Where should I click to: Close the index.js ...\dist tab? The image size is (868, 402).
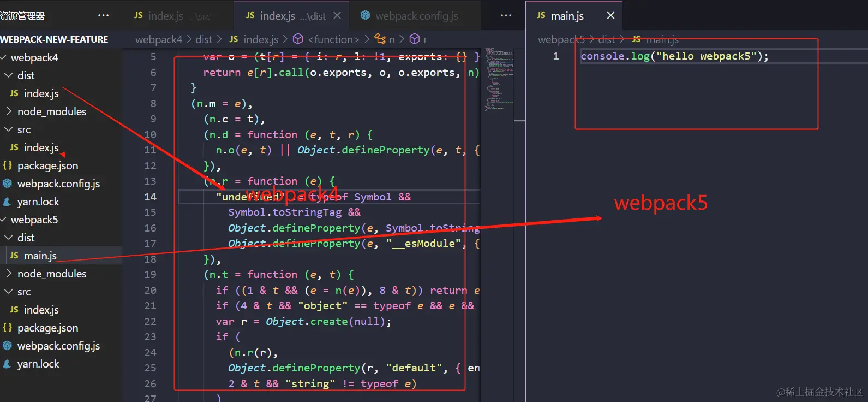(x=337, y=16)
